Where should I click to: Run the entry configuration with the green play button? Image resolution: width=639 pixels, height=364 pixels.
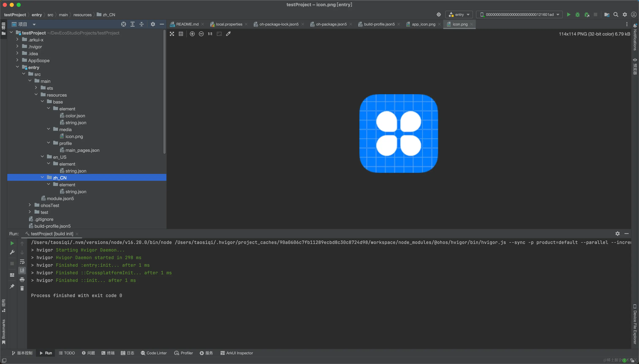coord(568,15)
